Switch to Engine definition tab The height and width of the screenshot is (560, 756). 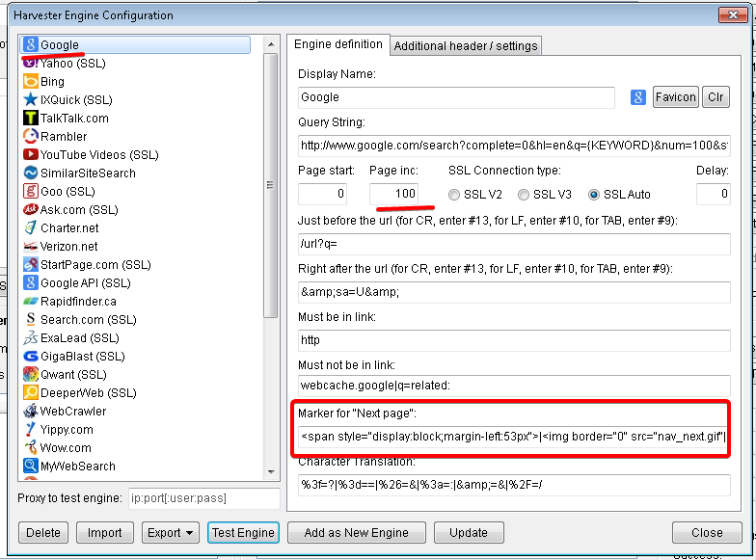point(337,44)
